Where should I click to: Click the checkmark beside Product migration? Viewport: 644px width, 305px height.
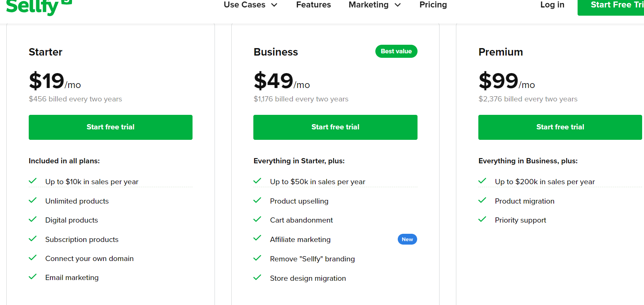coord(482,200)
